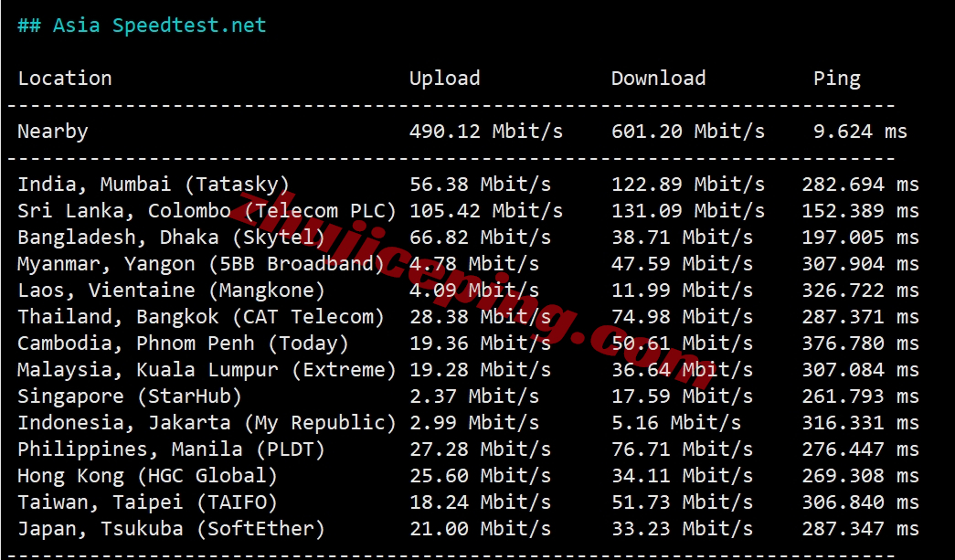
Task: Select the Singapore (StarHub) row label
Action: pos(130,396)
